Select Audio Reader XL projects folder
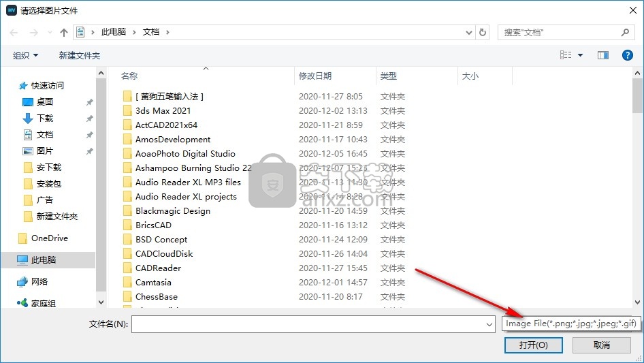This screenshot has width=644, height=363. coord(186,197)
